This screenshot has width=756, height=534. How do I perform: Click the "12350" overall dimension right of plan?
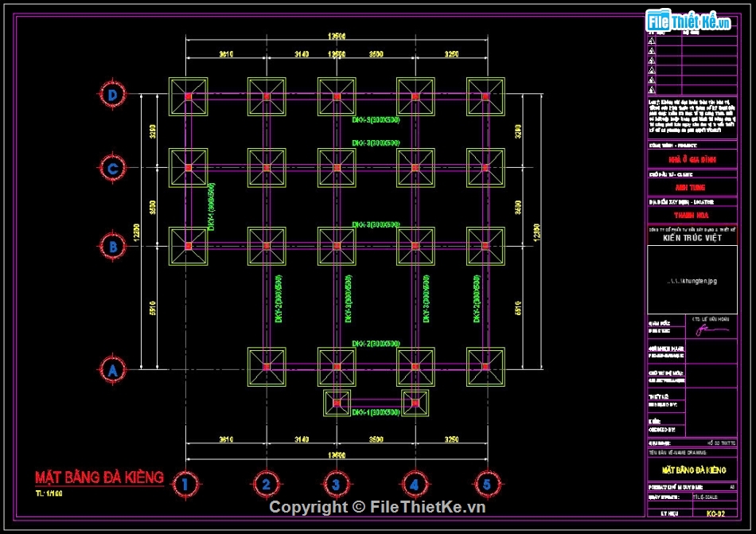[x=536, y=232]
